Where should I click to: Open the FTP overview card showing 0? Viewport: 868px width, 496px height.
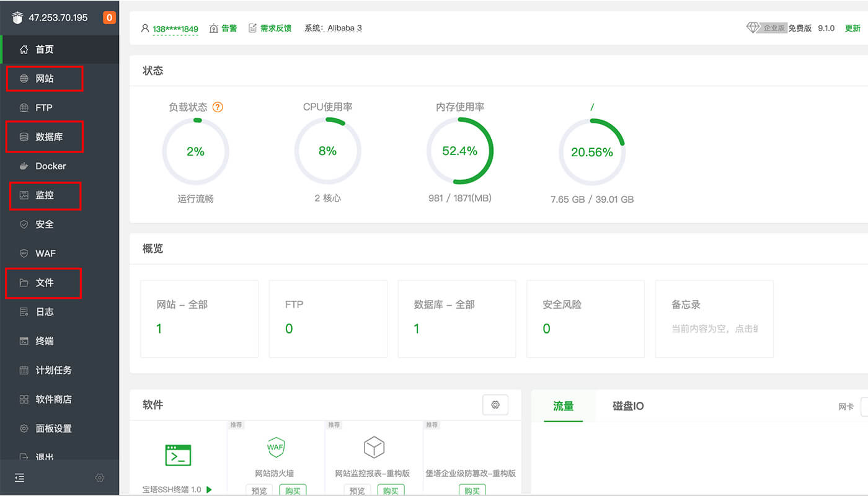coord(328,319)
